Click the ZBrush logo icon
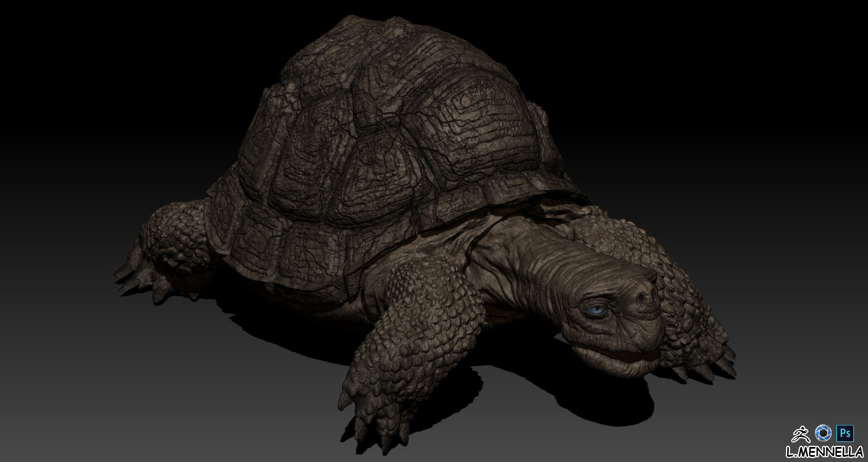The height and width of the screenshot is (462, 868). pos(801,433)
